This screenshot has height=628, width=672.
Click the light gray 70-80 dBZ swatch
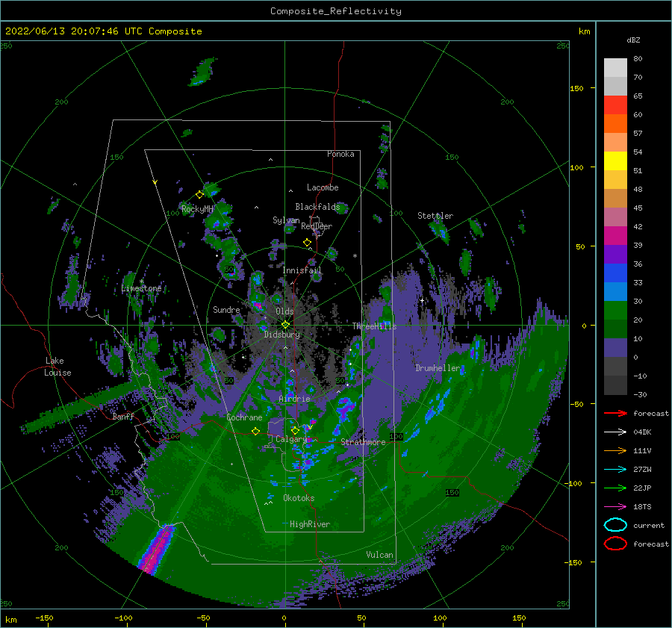coord(615,68)
